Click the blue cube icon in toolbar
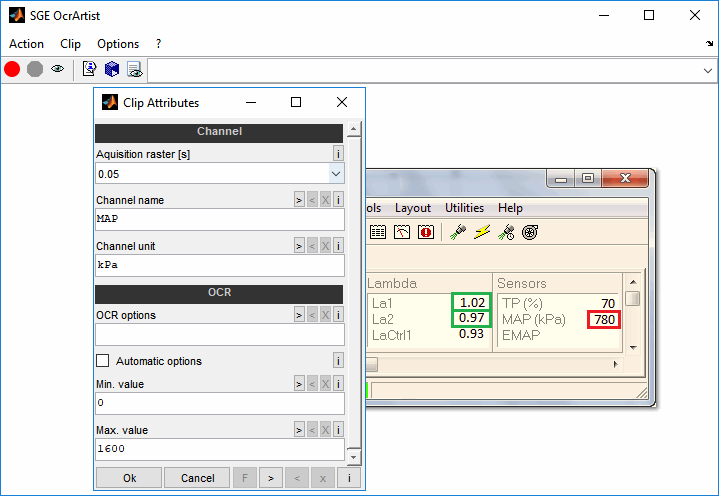The height and width of the screenshot is (496, 719). pyautogui.click(x=111, y=69)
